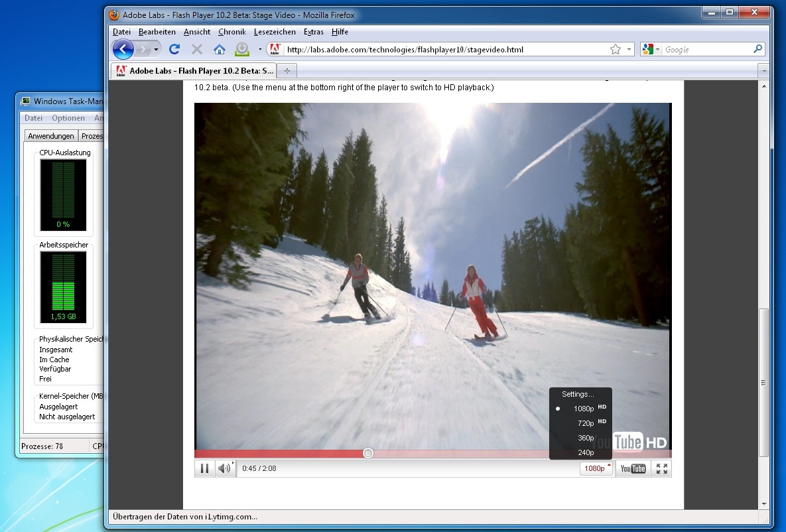
Task: Click the search magnifier icon
Action: click(x=757, y=49)
